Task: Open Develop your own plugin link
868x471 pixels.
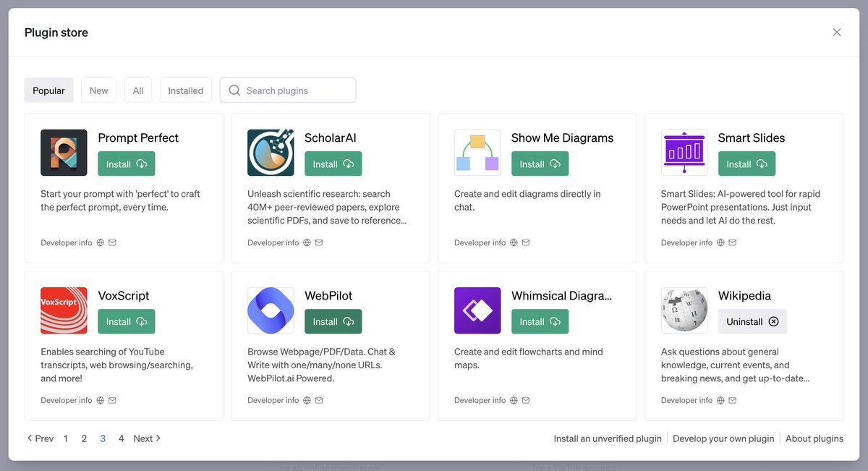Action: (x=723, y=438)
